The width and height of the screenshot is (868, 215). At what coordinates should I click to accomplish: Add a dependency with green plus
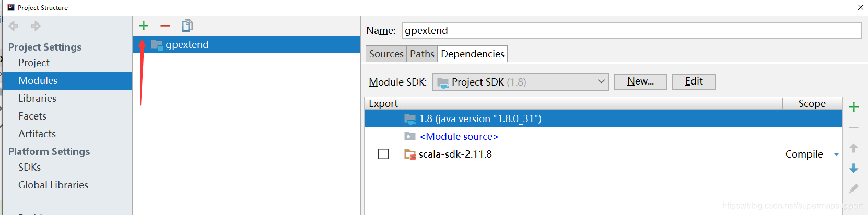click(854, 107)
